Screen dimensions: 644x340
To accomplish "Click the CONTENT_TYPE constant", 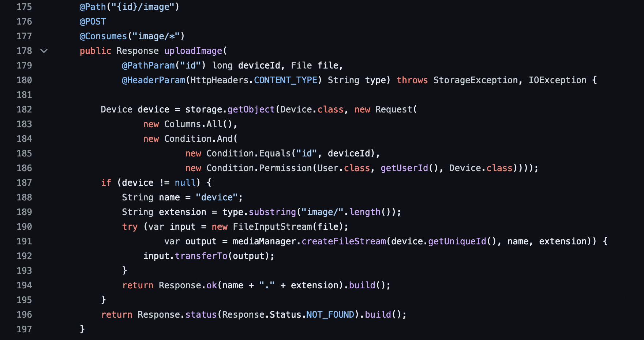I will tap(285, 80).
